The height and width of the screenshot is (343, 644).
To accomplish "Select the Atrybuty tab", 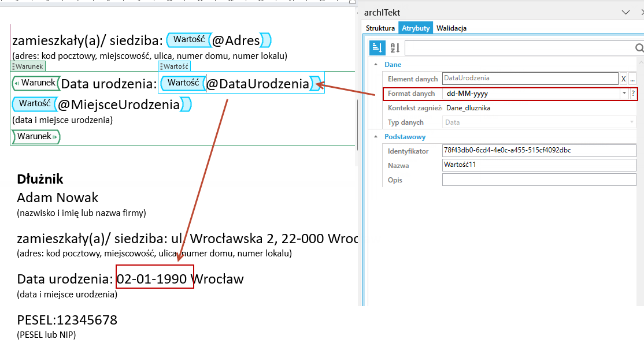I will (x=416, y=28).
